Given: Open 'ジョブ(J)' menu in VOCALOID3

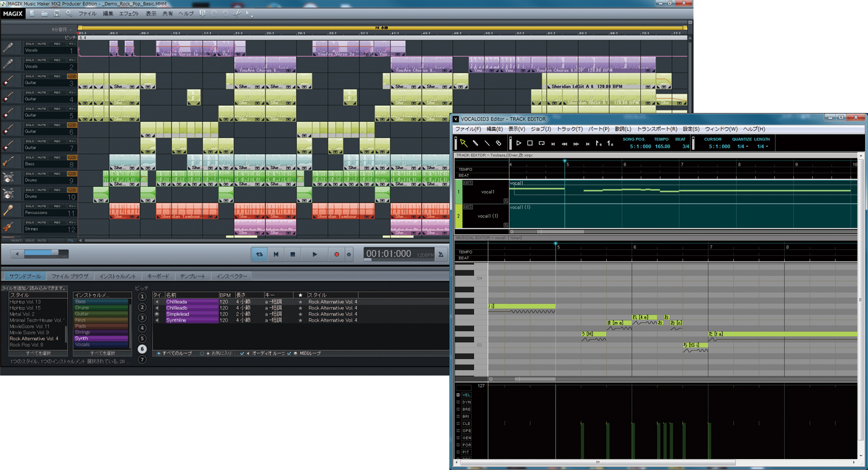Looking at the screenshot, I should [541, 129].
